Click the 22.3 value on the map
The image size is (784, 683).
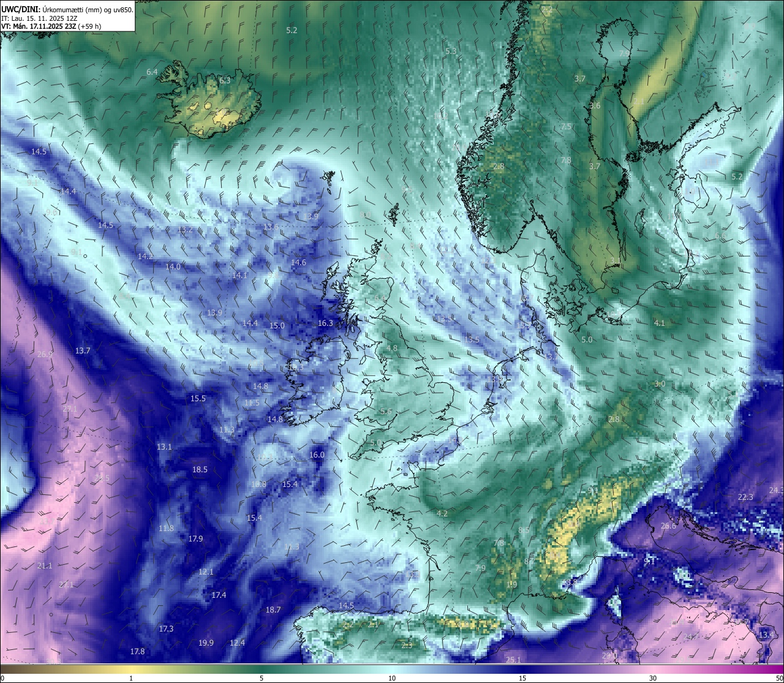point(745,497)
